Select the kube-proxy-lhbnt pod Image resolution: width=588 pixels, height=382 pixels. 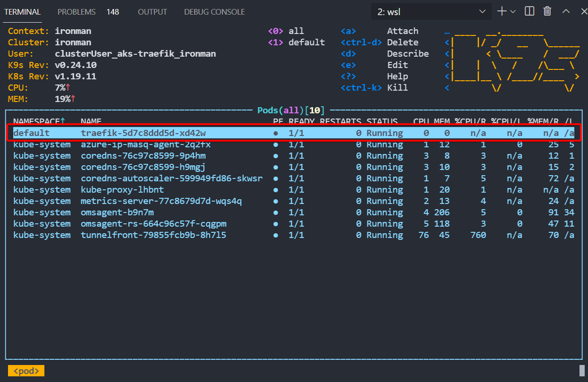click(x=294, y=190)
